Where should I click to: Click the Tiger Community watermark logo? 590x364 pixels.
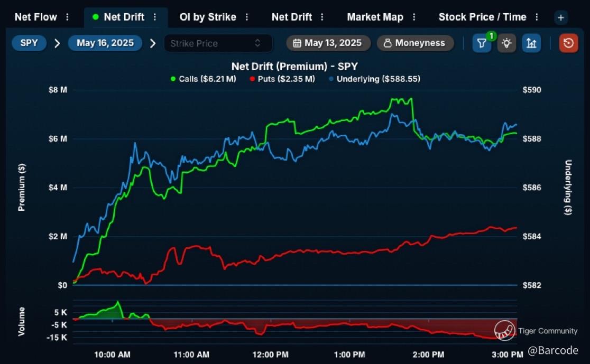coord(504,331)
